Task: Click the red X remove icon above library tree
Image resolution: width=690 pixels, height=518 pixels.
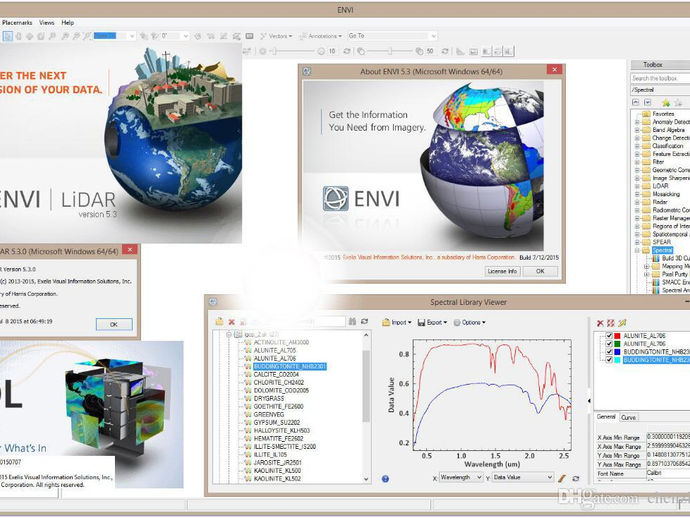Action: click(231, 322)
